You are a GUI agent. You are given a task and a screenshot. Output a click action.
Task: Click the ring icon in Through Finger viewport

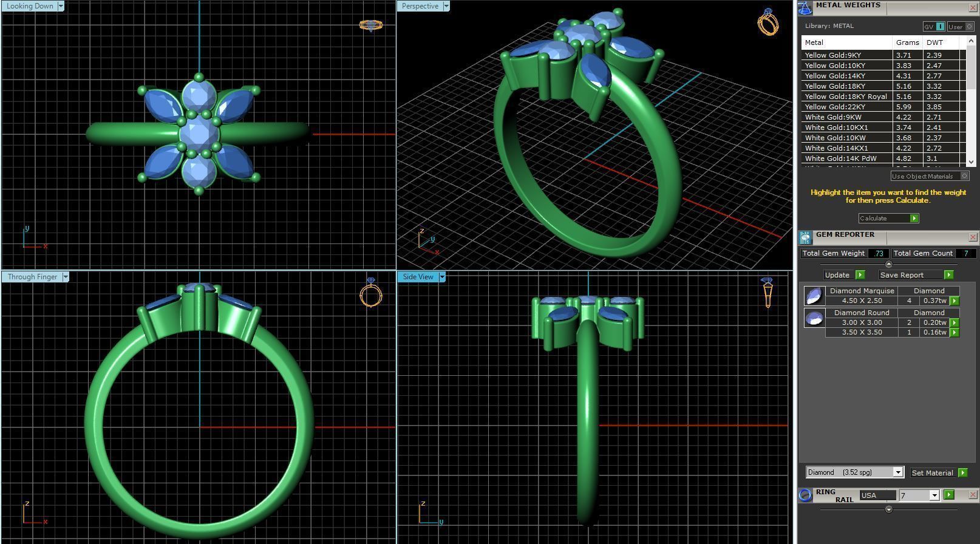coord(370,292)
